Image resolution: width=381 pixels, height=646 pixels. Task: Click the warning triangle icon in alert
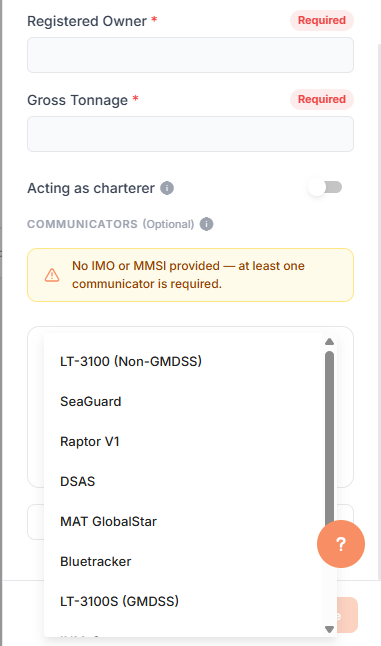(x=52, y=275)
